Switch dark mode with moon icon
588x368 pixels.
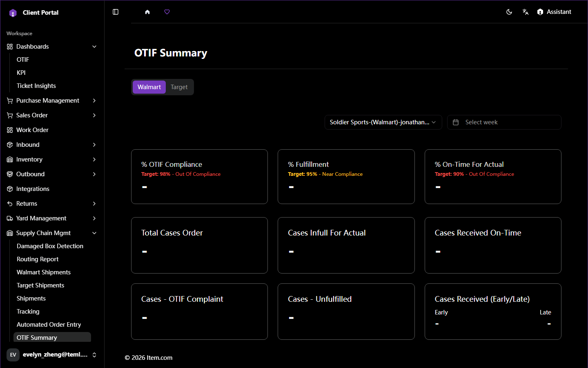pos(509,12)
